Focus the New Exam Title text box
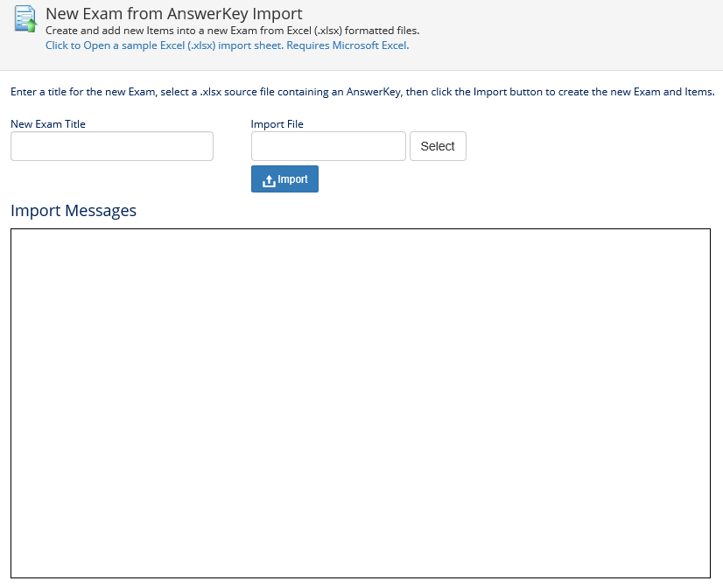 [x=111, y=146]
